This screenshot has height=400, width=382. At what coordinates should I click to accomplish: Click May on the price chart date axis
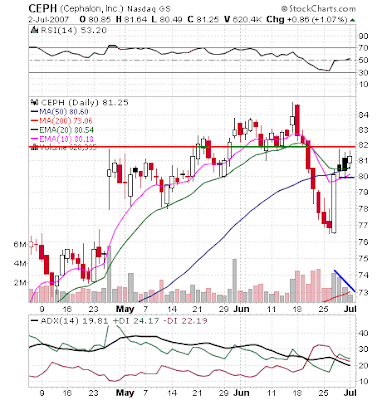(x=125, y=309)
